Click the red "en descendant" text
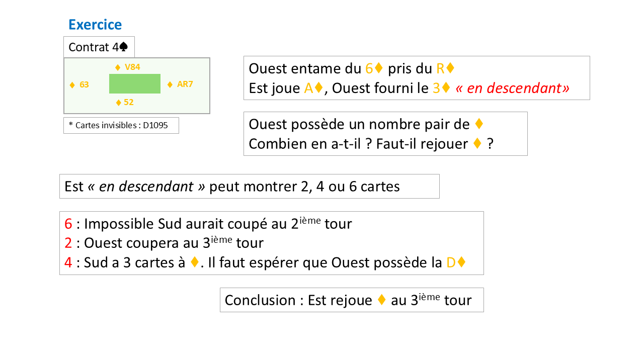This screenshot has height=362, width=644. coord(512,88)
